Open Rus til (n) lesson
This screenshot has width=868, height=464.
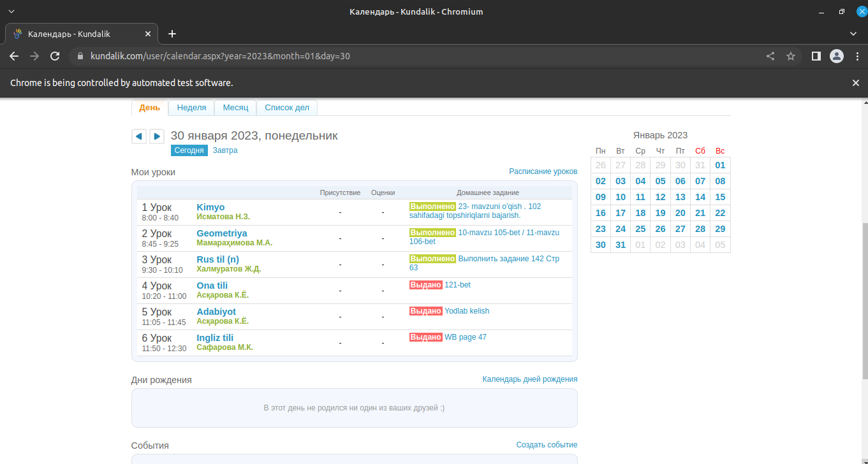point(218,259)
